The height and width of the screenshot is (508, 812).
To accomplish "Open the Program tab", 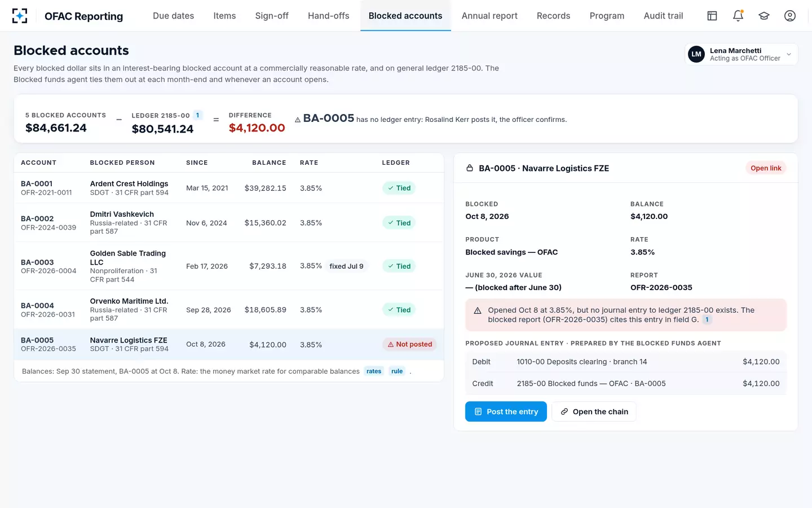I will click(607, 16).
